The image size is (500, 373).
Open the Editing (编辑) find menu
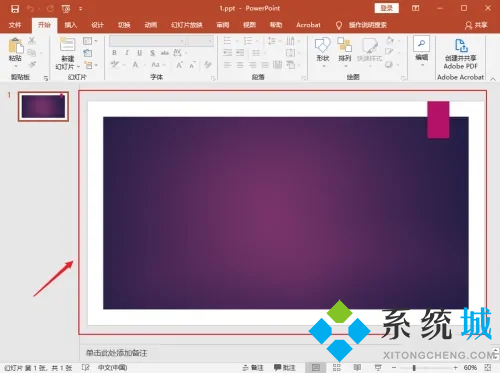[422, 51]
